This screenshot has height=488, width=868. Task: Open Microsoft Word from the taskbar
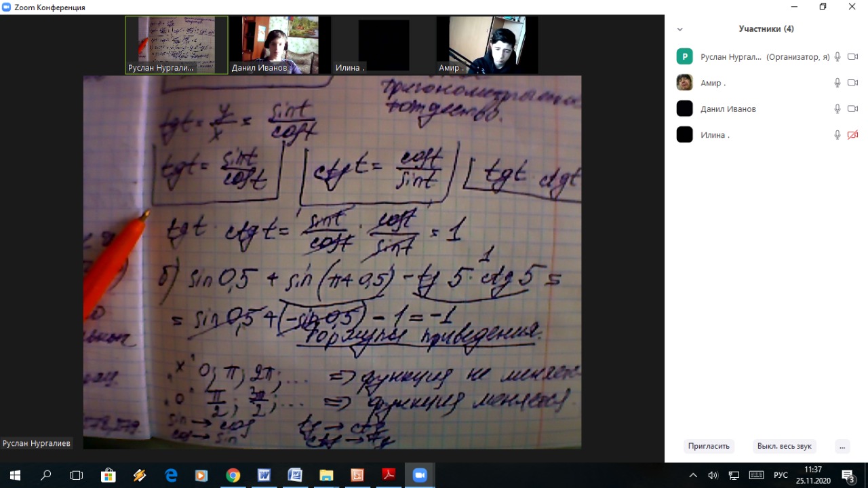[264, 475]
